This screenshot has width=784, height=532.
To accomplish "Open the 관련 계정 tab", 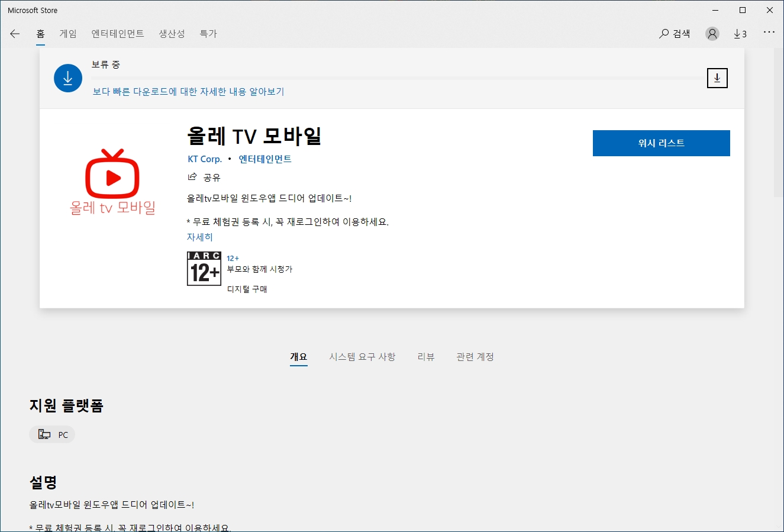I will 475,357.
